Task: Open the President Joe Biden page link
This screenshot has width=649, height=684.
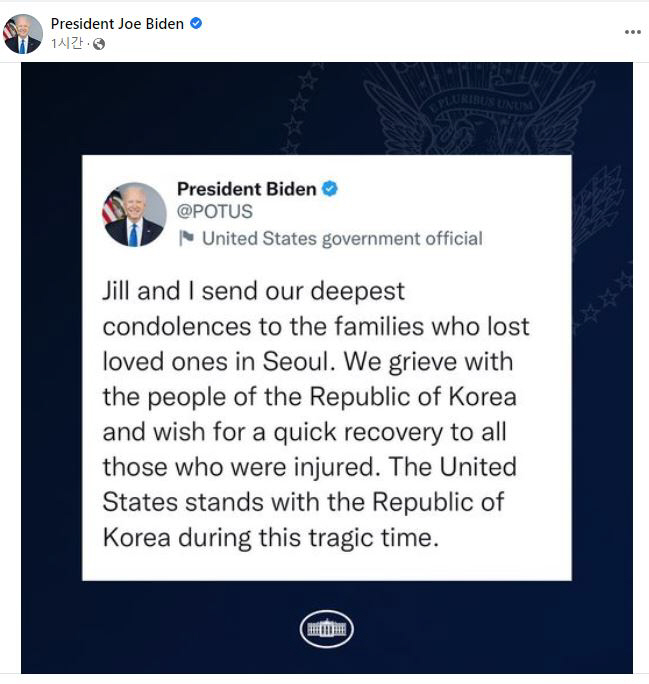Action: pos(117,24)
